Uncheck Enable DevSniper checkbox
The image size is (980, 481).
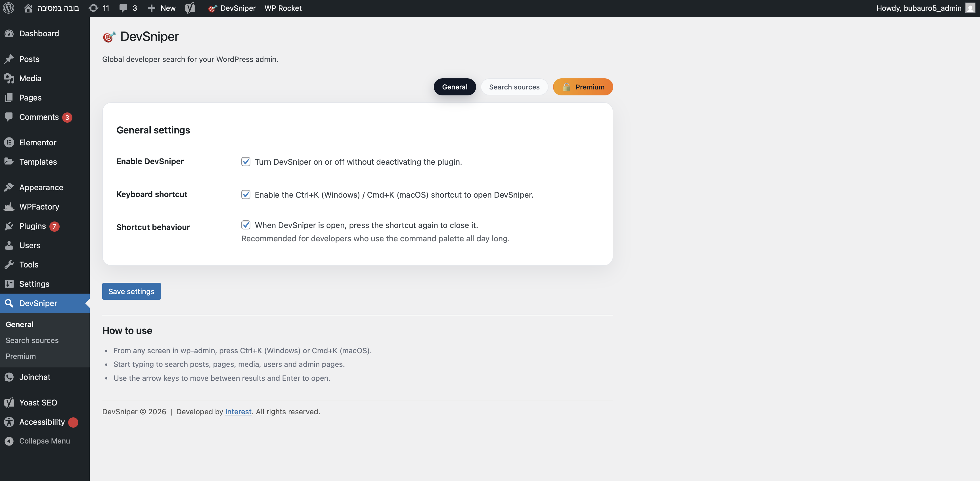(246, 162)
